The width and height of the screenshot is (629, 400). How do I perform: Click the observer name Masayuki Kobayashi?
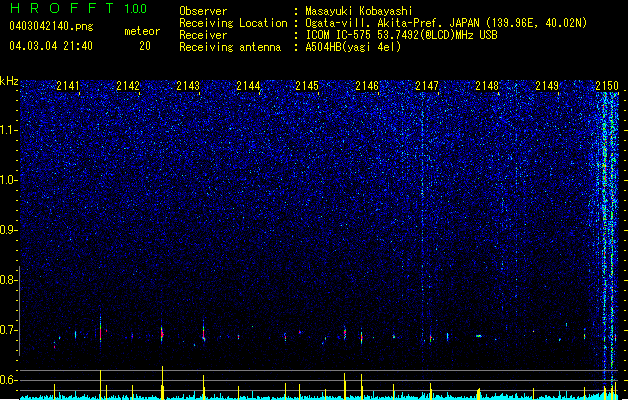click(x=359, y=11)
